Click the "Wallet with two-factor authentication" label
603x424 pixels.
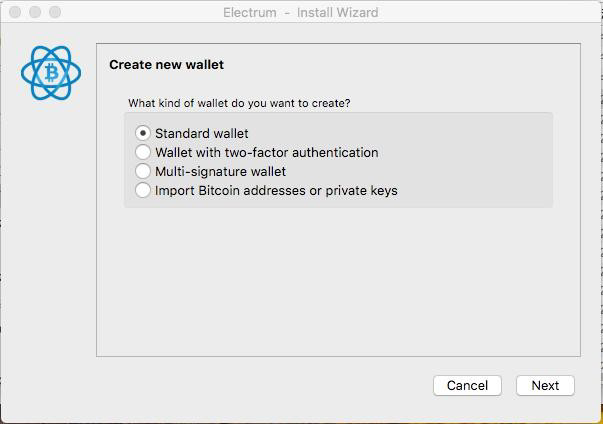point(267,152)
